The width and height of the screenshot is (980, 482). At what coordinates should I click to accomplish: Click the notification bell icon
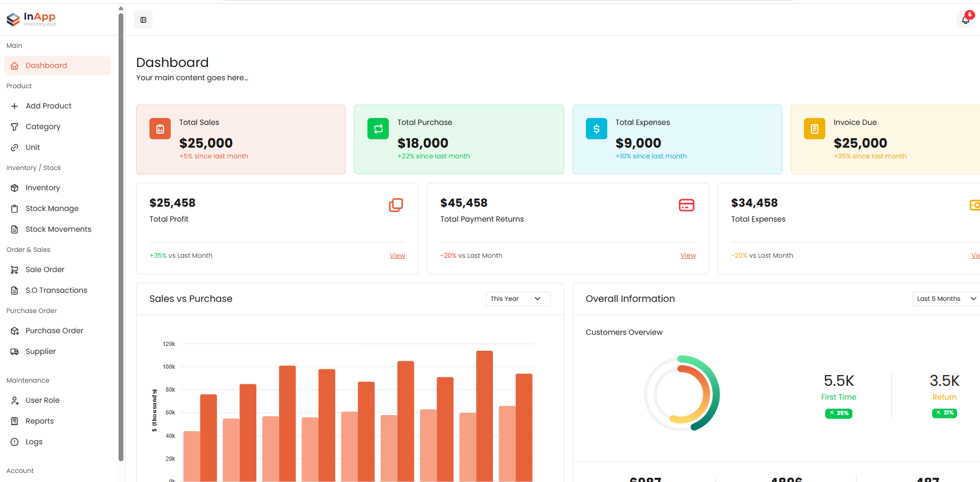[x=965, y=20]
